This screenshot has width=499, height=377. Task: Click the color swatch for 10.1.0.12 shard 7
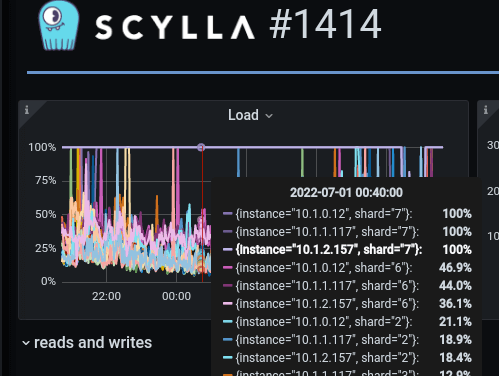pyautogui.click(x=227, y=213)
